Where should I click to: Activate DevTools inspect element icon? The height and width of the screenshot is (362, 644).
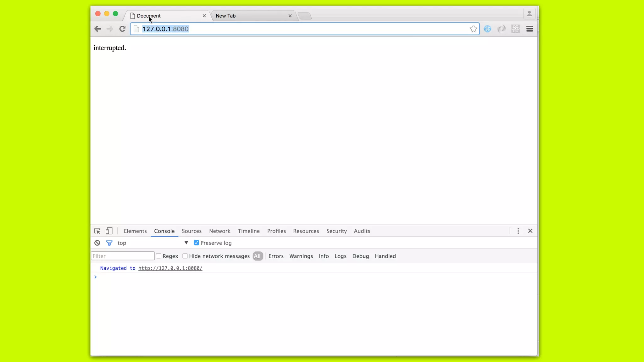click(x=97, y=231)
